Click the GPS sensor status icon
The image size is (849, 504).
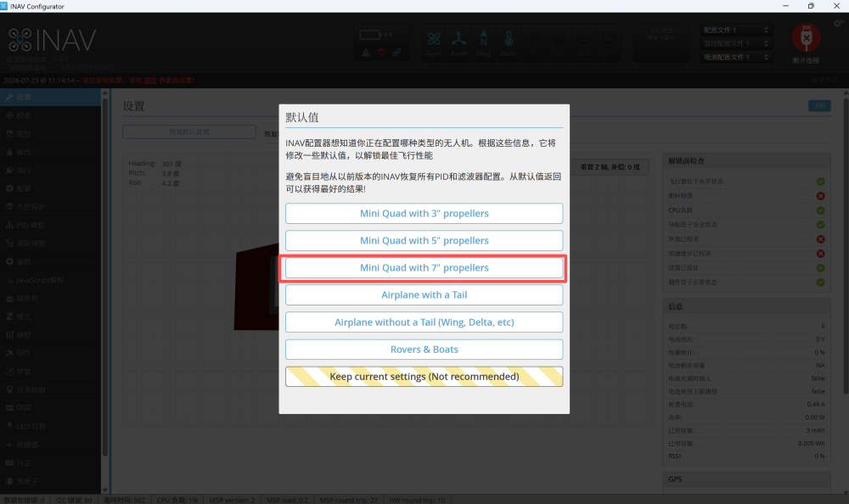coord(534,42)
